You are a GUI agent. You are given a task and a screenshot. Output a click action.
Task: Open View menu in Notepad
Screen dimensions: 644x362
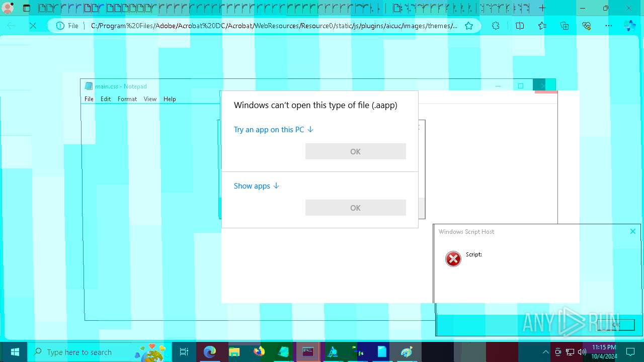[150, 99]
